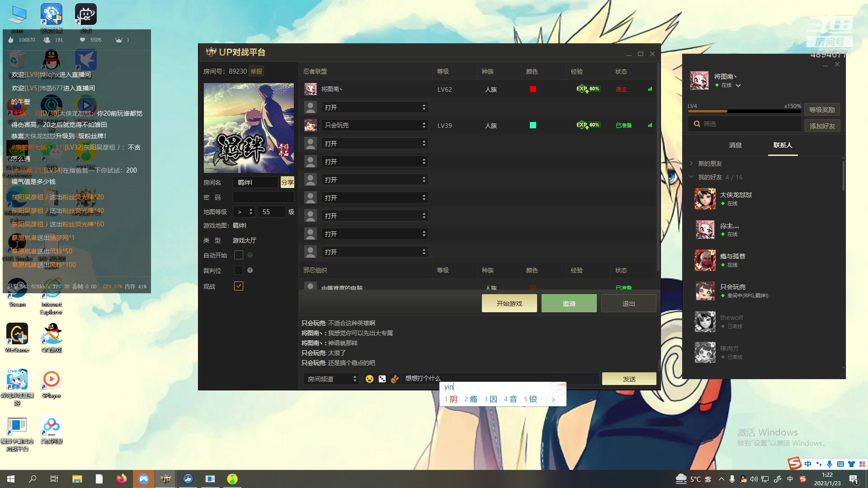
Task: Click the 开始游戏 button
Action: pyautogui.click(x=509, y=303)
